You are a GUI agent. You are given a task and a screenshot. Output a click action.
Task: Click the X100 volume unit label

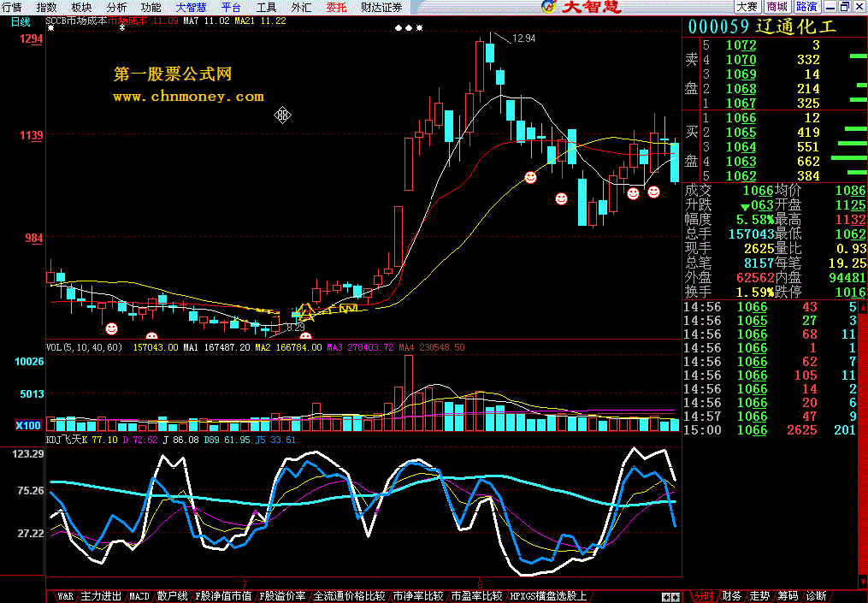pos(28,425)
